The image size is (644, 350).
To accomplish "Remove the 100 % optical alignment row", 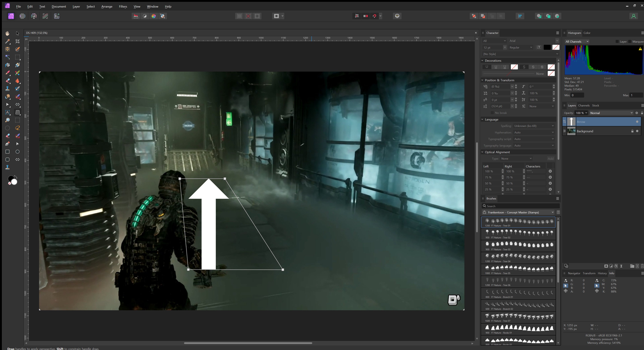I will [550, 171].
